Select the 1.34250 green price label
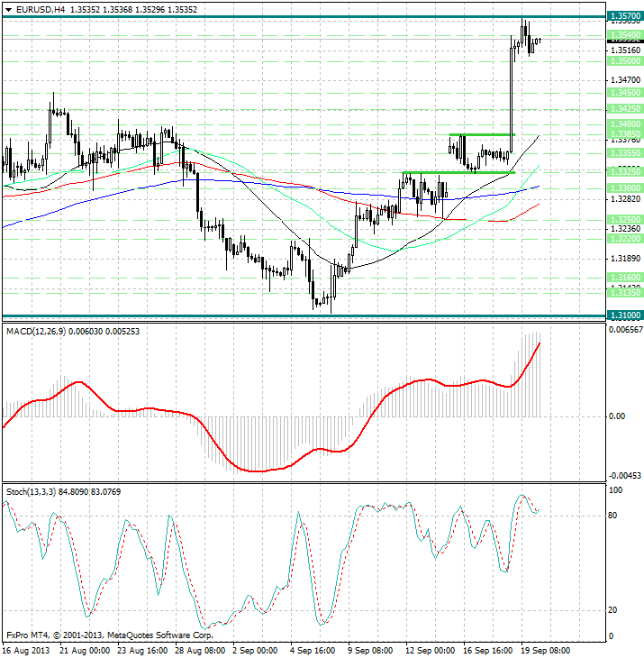Image resolution: width=644 pixels, height=658 pixels. (x=625, y=109)
